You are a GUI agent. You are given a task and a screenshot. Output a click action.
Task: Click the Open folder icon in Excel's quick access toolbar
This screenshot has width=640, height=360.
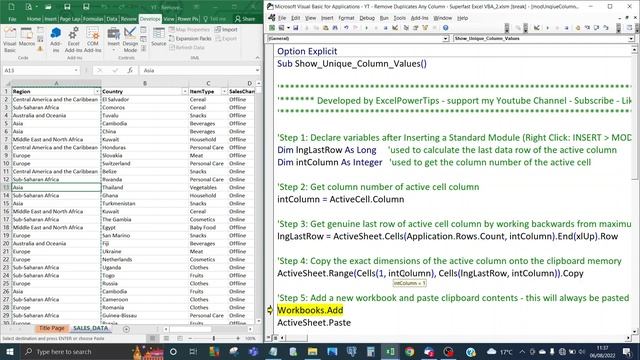[x=48, y=7]
